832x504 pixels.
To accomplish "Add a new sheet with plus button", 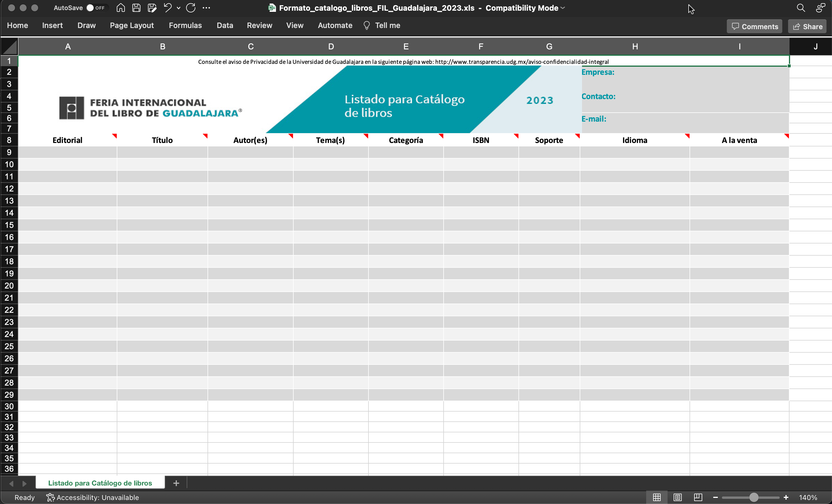I will (176, 483).
